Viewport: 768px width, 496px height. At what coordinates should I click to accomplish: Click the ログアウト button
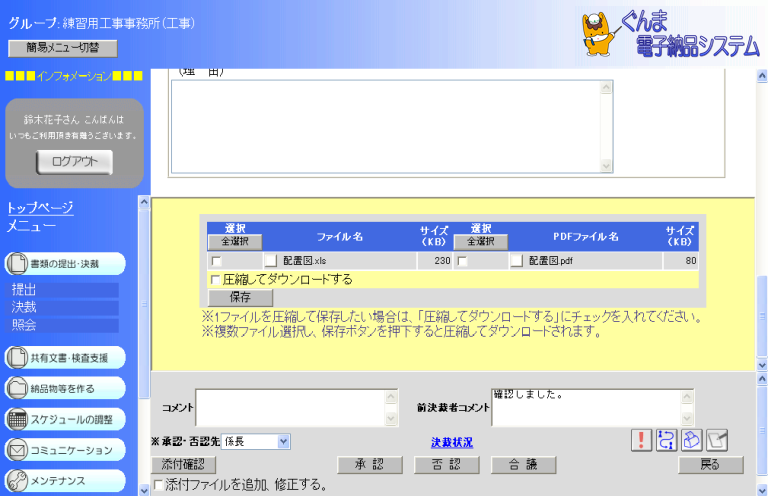[74, 162]
